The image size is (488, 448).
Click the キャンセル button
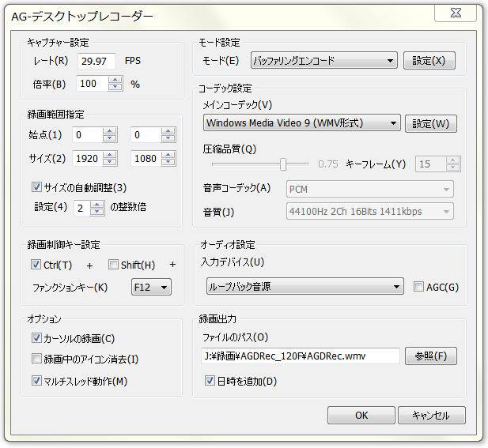coord(432,416)
